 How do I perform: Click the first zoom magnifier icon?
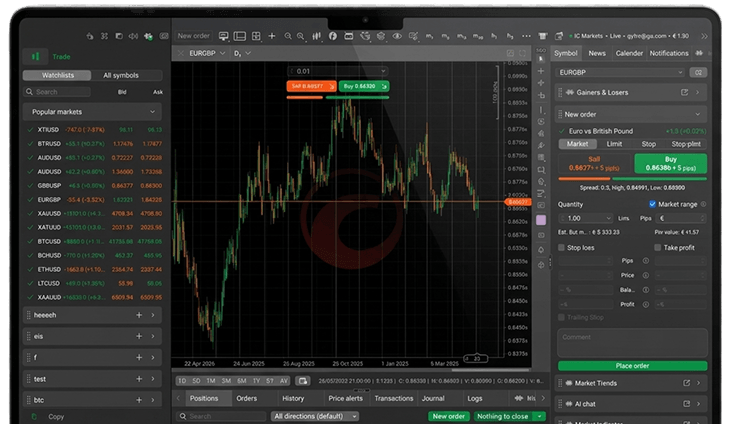tap(288, 36)
